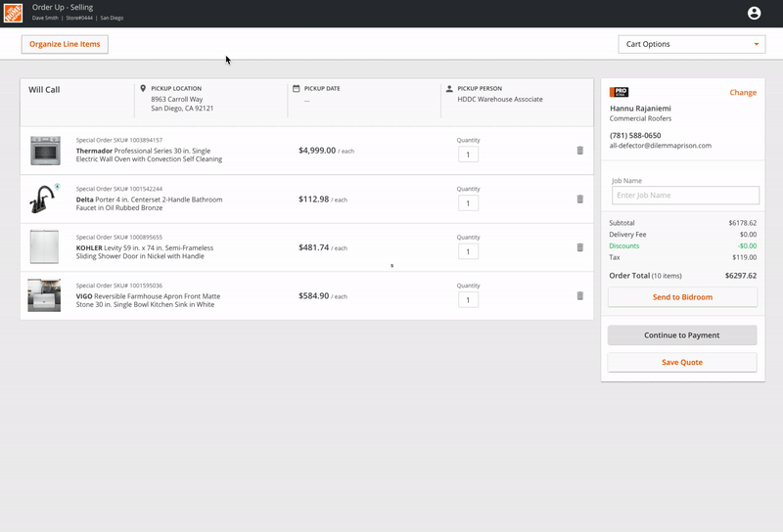Open the VIGO sink thumbnail
Viewport: 783px width, 532px height.
coord(44,295)
